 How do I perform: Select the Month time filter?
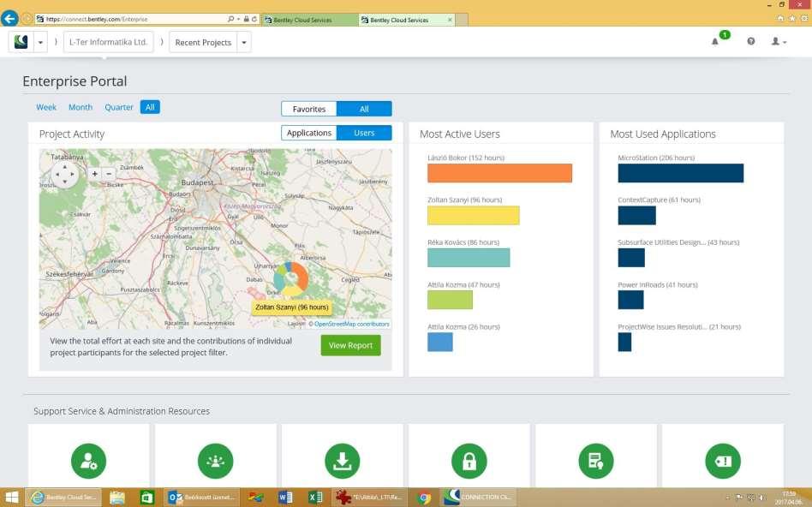81,107
